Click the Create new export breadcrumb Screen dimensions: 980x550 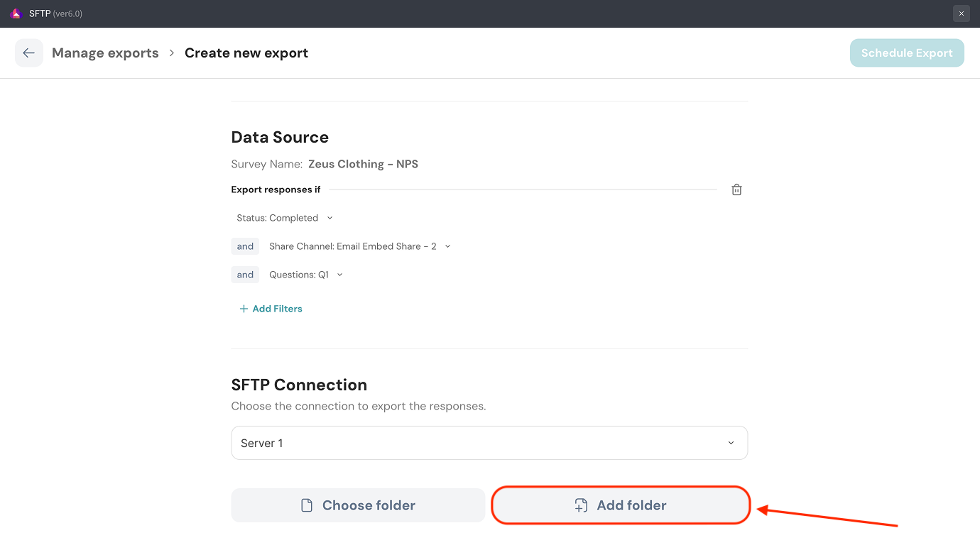pyautogui.click(x=246, y=53)
